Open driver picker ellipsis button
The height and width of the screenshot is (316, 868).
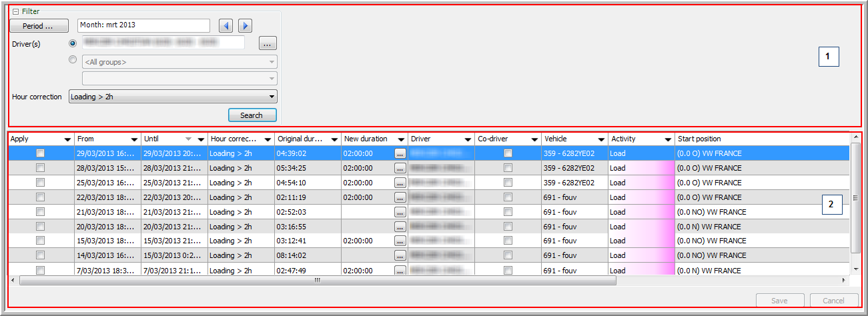(x=268, y=43)
